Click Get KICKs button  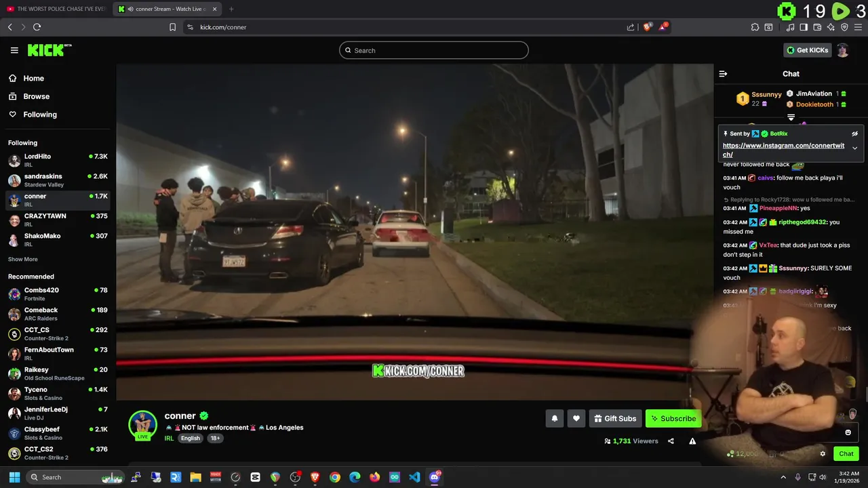(x=806, y=50)
